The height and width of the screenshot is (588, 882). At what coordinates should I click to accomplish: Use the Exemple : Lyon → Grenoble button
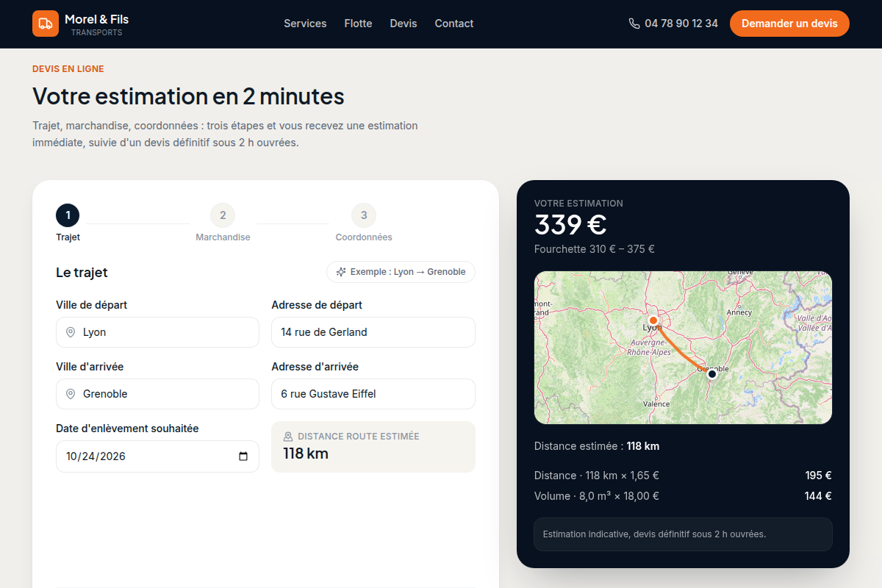click(401, 272)
